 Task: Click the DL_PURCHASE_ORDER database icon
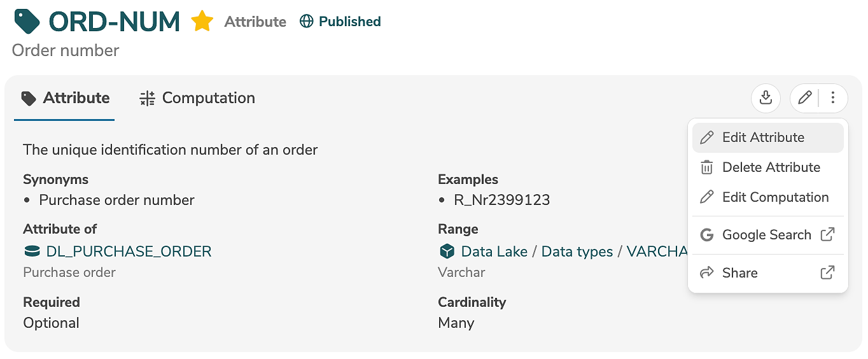31,251
